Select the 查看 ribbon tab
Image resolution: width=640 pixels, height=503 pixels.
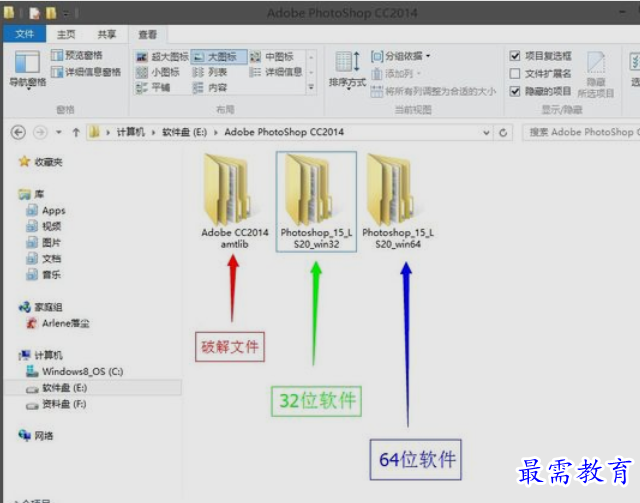pos(148,34)
